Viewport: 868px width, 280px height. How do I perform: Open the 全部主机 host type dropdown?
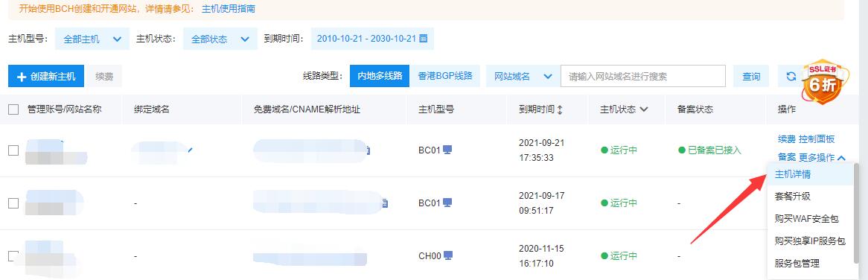click(92, 39)
